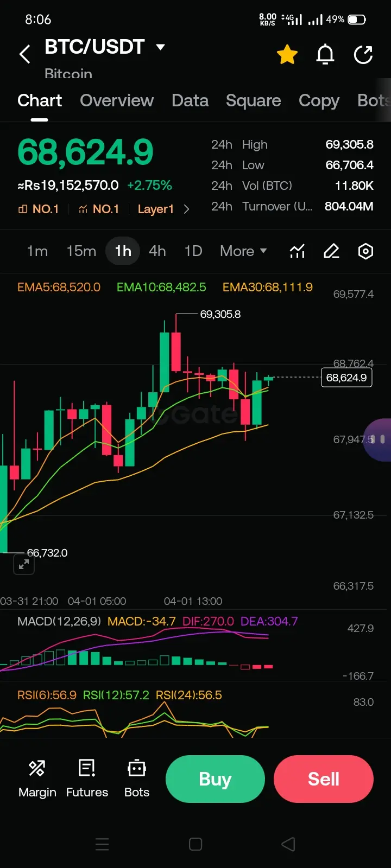
Task: Select the 1m timeframe
Action: (x=37, y=251)
